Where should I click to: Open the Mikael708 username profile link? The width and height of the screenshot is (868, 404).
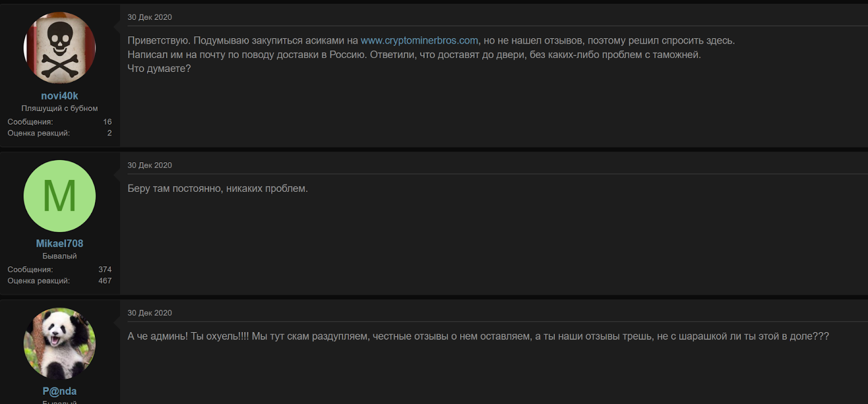tap(60, 243)
